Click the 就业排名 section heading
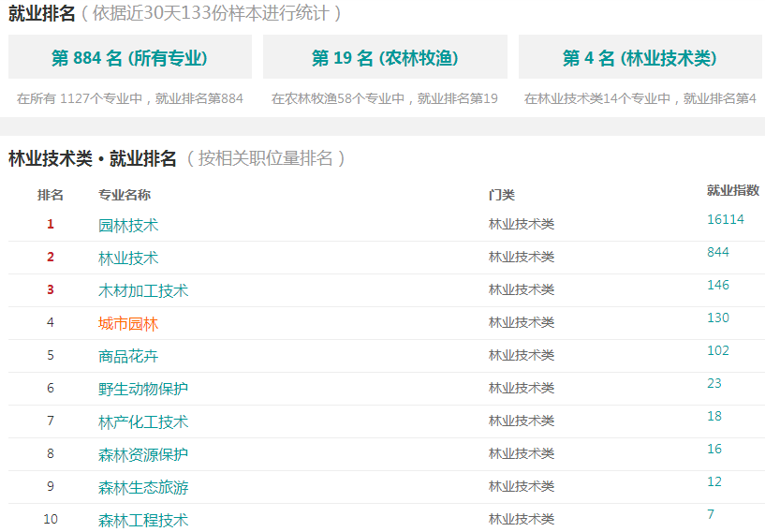 click(x=42, y=13)
